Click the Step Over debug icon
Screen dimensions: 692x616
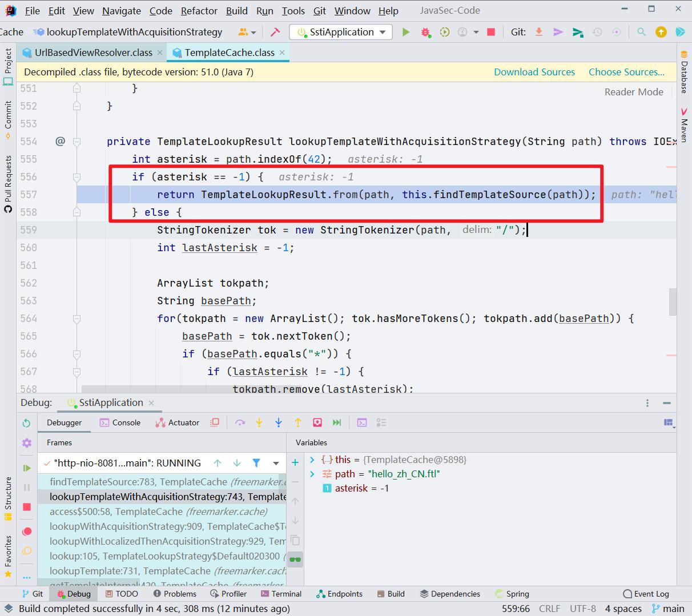click(x=240, y=422)
